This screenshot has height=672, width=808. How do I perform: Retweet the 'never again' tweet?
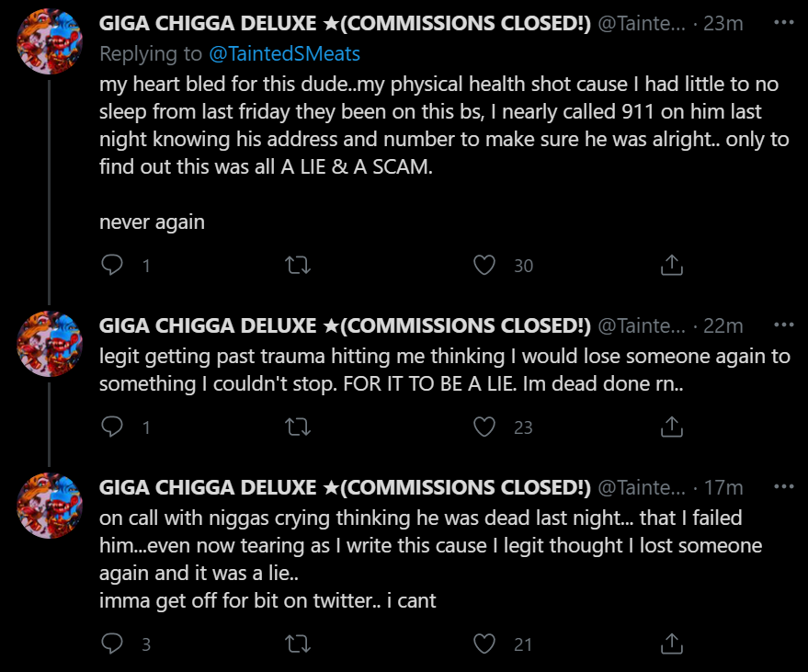298,265
